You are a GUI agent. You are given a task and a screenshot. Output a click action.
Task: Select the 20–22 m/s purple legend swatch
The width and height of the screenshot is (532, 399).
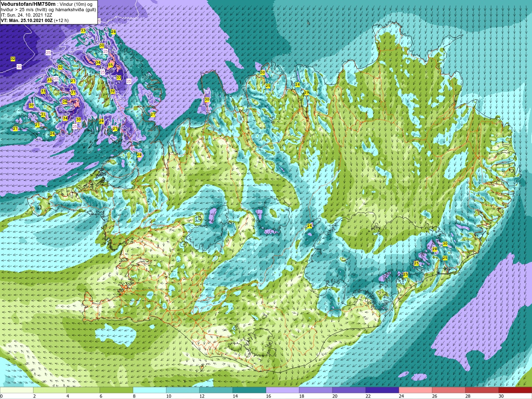click(349, 390)
